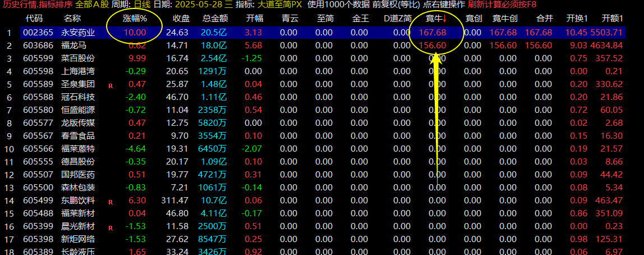This screenshot has height=255, width=644.
Task: Select the 新炬网络 stock name
Action: (x=77, y=239)
